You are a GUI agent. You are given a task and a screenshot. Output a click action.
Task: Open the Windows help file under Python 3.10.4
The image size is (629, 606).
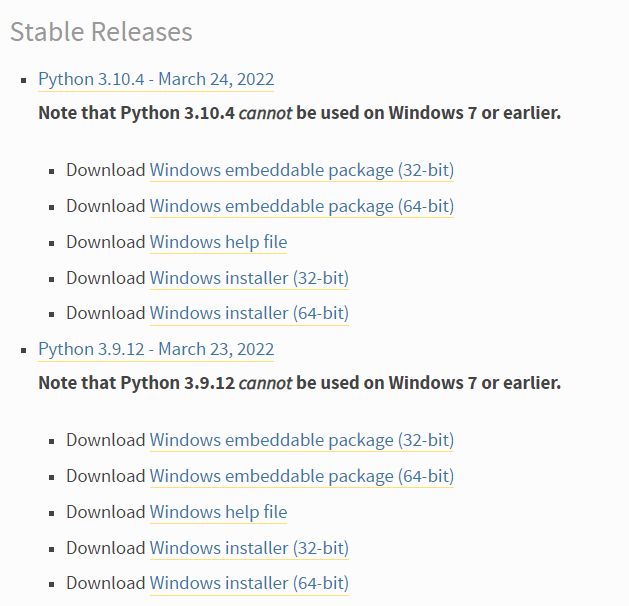[x=219, y=243]
